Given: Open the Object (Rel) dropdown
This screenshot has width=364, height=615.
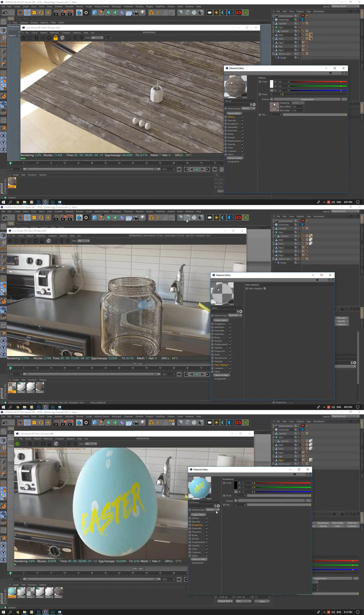Looking at the screenshot, I should coord(225,602).
